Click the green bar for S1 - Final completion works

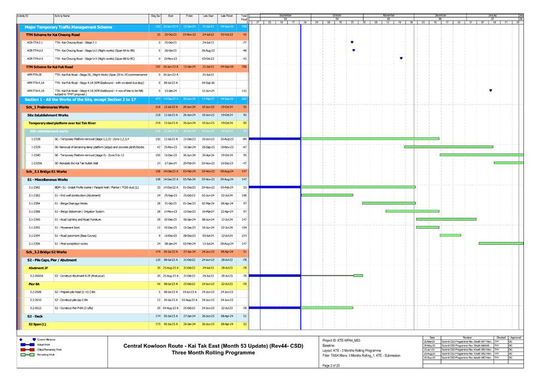(501, 243)
